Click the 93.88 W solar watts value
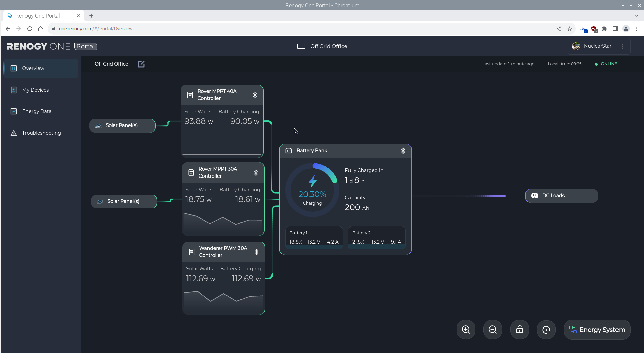 coord(199,121)
